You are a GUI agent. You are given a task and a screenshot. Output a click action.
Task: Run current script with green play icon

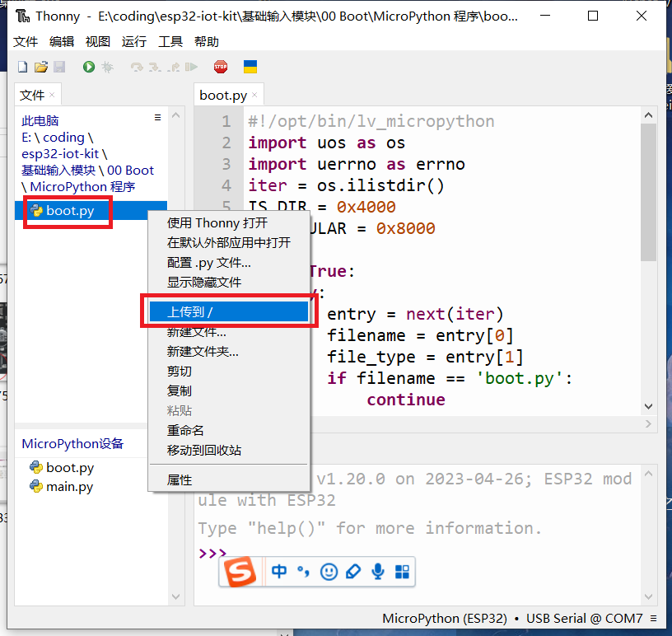pos(88,67)
